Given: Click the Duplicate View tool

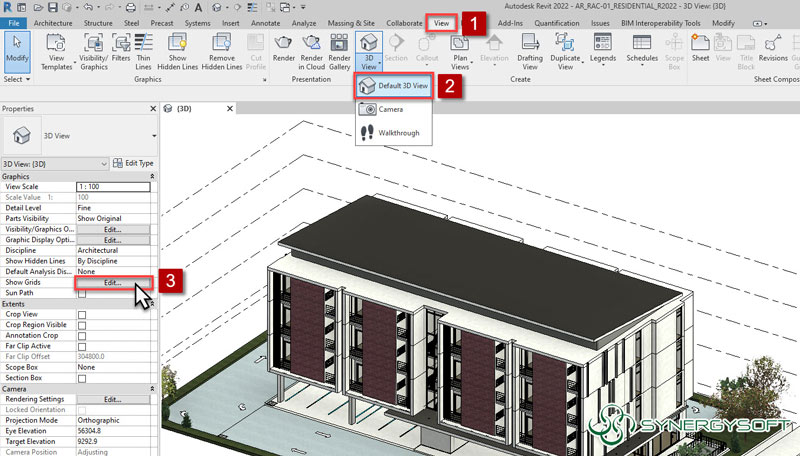Looking at the screenshot, I should pos(565,52).
